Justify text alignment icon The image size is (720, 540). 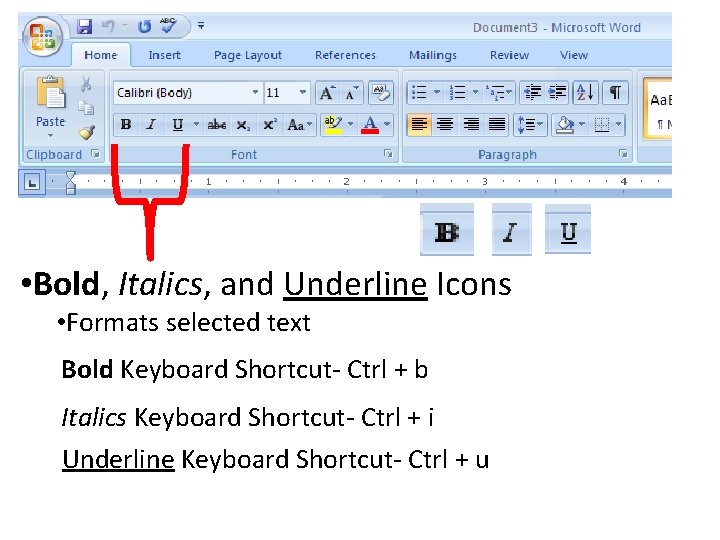[497, 124]
